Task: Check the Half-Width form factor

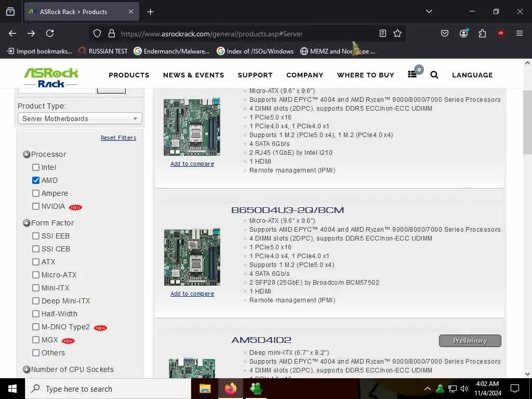Action: 36,313
